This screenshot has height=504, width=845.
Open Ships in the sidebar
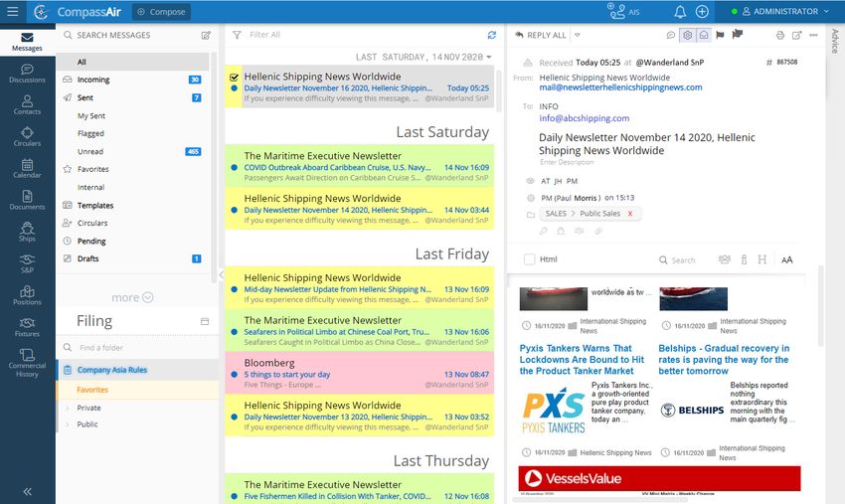click(x=27, y=233)
